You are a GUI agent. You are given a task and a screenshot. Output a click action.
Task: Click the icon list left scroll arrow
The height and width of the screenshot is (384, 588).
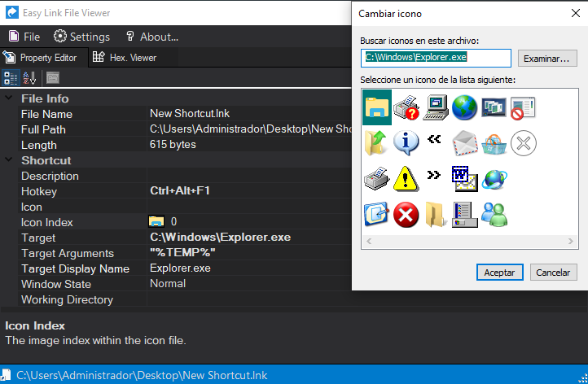pos(369,241)
